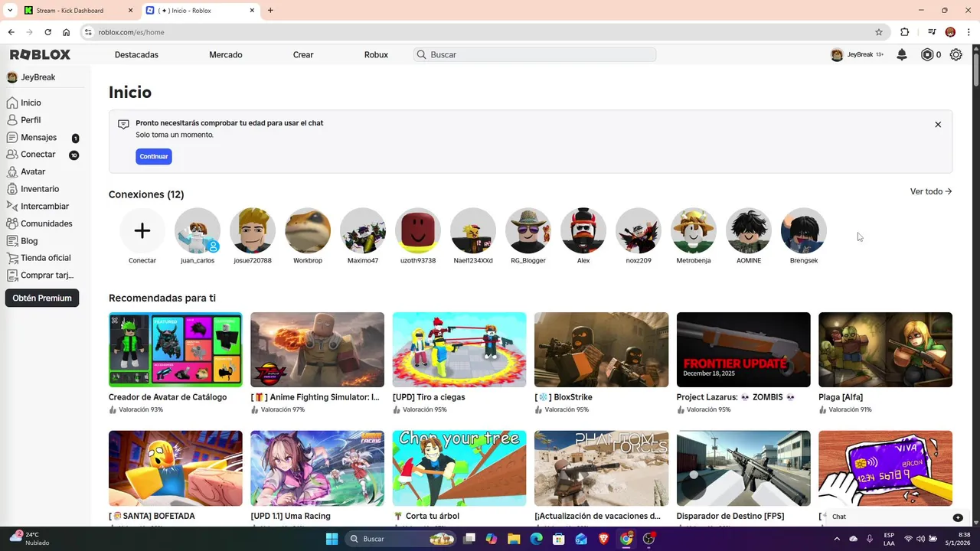Viewport: 980px width, 551px height.
Task: Switch to Inicio - Roblox tab
Action: pos(201,11)
